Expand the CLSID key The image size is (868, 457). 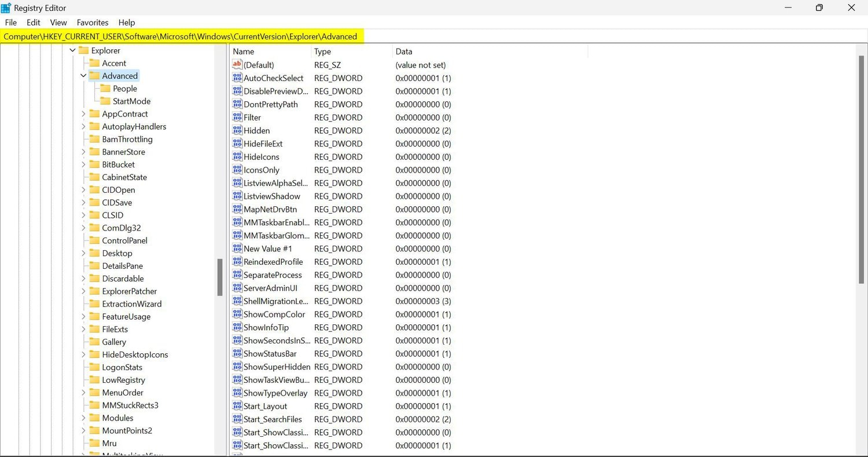pos(83,215)
